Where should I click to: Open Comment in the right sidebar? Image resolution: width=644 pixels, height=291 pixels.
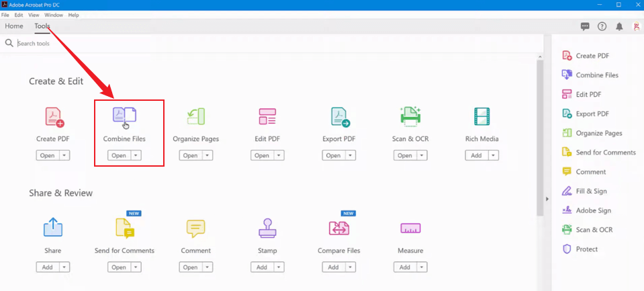584,172
